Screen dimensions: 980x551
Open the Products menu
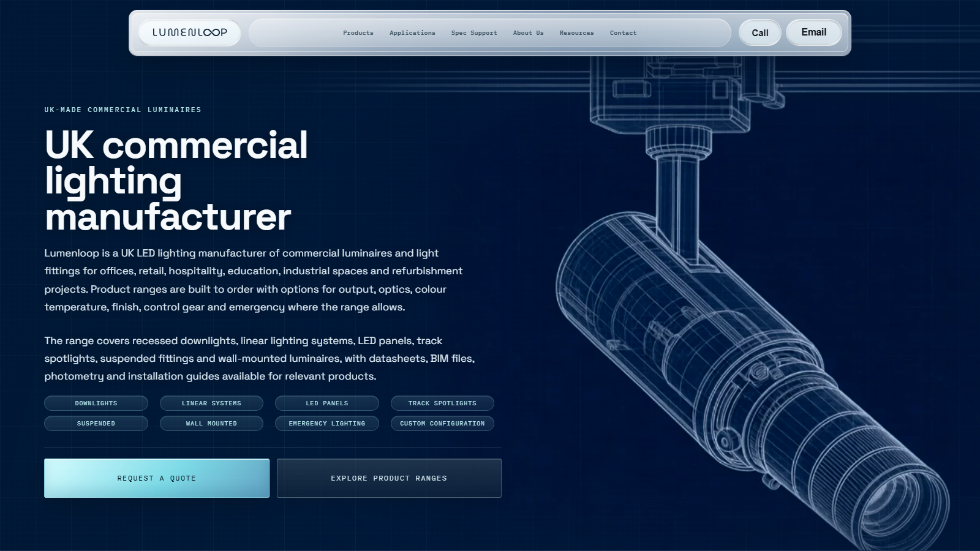click(x=358, y=33)
